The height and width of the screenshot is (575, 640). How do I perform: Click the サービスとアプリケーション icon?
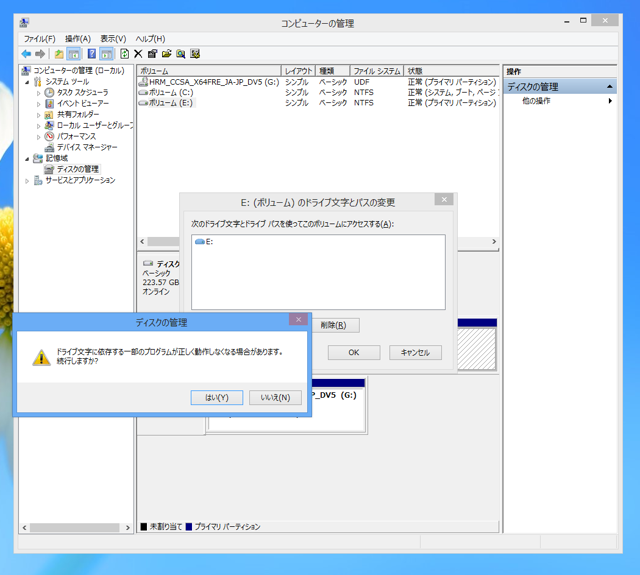[38, 180]
